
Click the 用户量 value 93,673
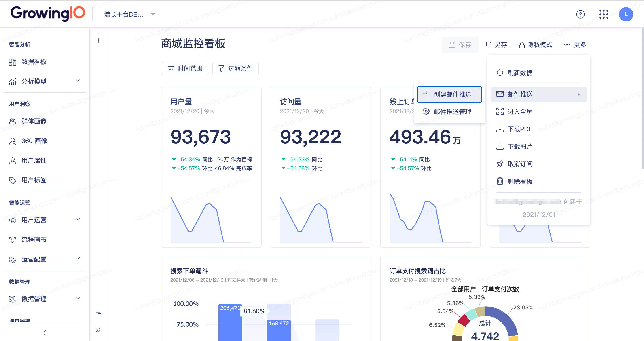click(x=201, y=137)
